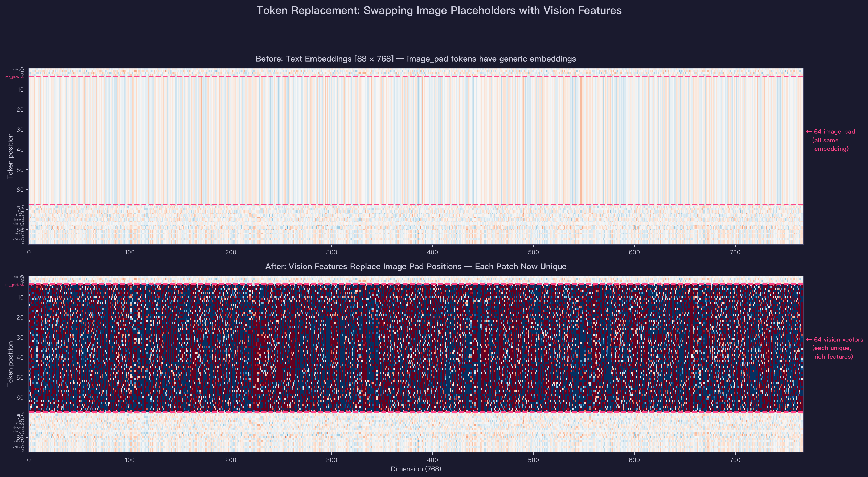This screenshot has width=868, height=477.
Task: Click y-axis tick "50" on Before chart
Action: [20, 170]
